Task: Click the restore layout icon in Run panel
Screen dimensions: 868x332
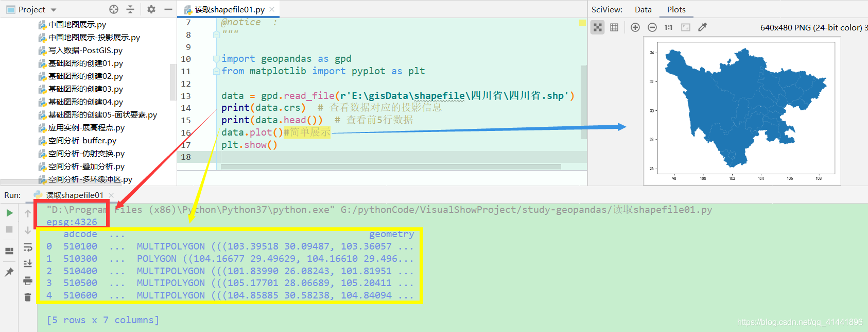Action: [x=9, y=251]
